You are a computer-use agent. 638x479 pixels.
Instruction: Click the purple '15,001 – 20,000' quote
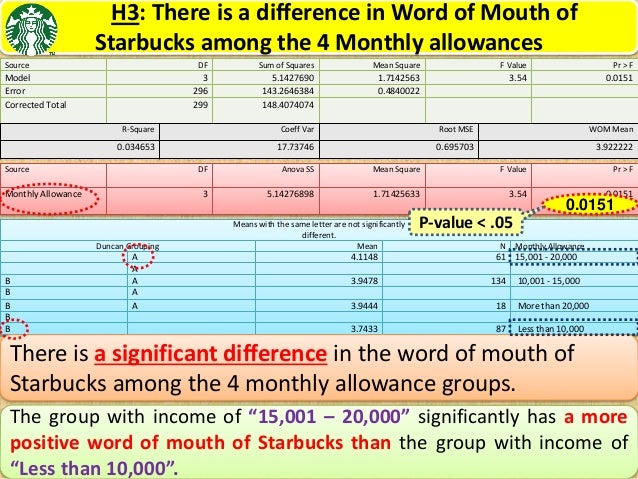329,417
